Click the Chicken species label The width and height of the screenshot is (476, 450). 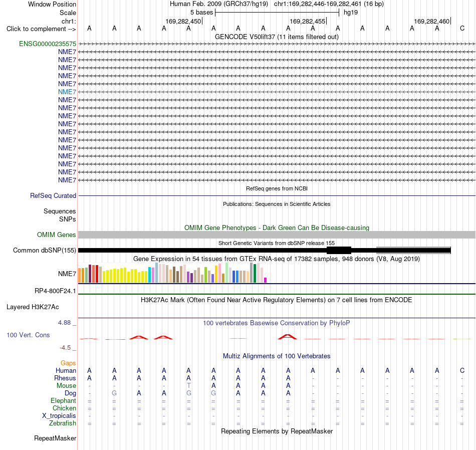click(64, 408)
